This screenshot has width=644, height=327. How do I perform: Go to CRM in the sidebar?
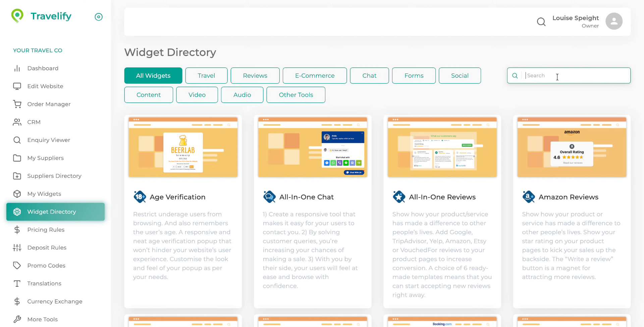point(34,122)
